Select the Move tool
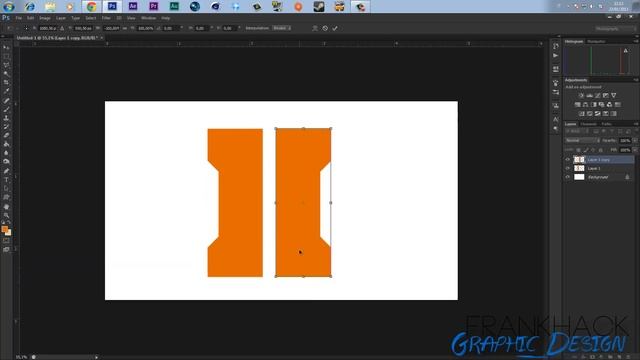The image size is (640, 360). click(x=6, y=47)
